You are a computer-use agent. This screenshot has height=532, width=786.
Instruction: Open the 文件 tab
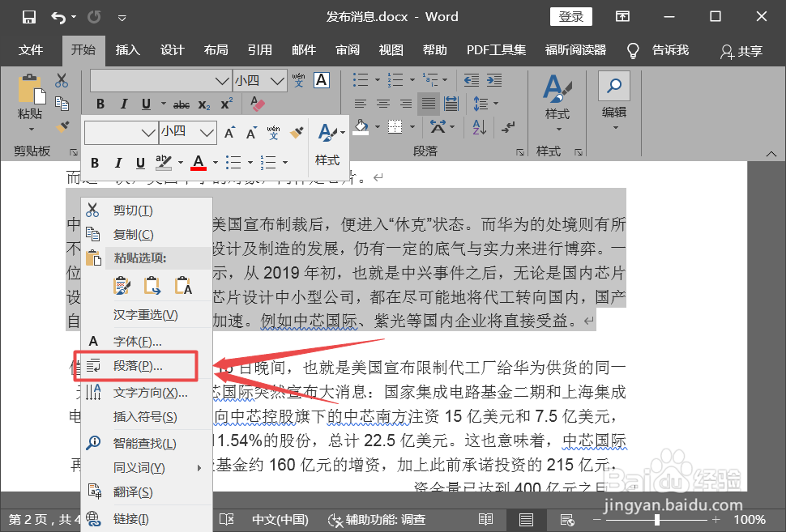[x=31, y=50]
